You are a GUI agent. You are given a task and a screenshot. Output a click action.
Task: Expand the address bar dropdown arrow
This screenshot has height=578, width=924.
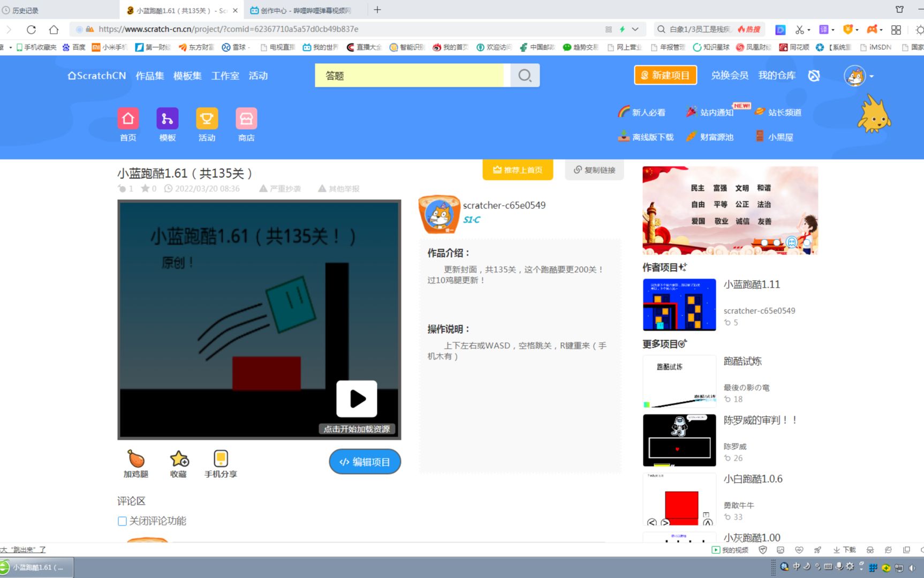(635, 29)
